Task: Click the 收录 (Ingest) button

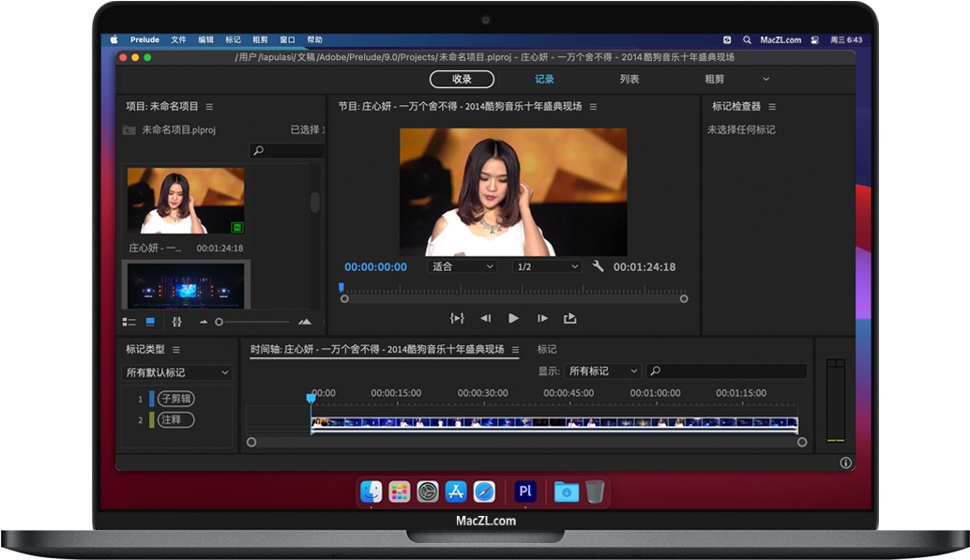Action: click(x=462, y=79)
